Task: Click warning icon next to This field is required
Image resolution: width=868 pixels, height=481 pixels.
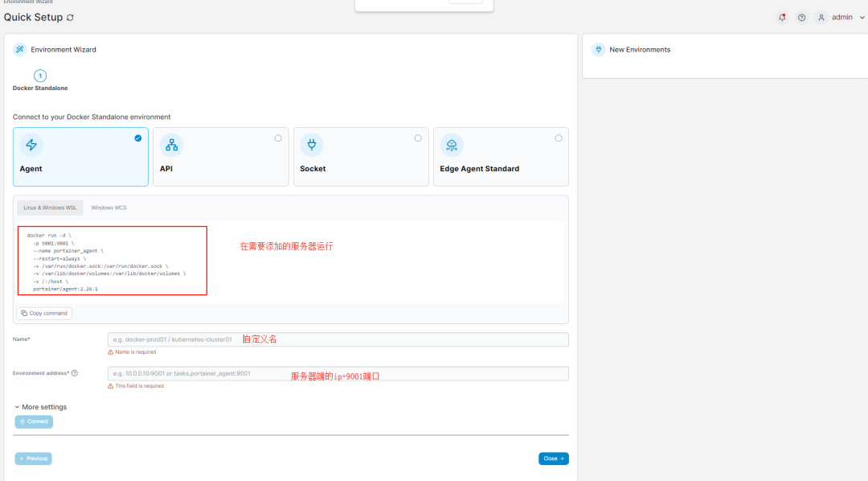Action: [x=111, y=386]
